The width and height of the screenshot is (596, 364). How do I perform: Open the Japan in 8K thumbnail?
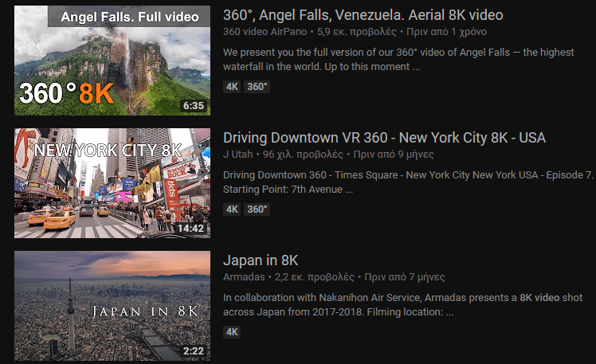point(112,306)
